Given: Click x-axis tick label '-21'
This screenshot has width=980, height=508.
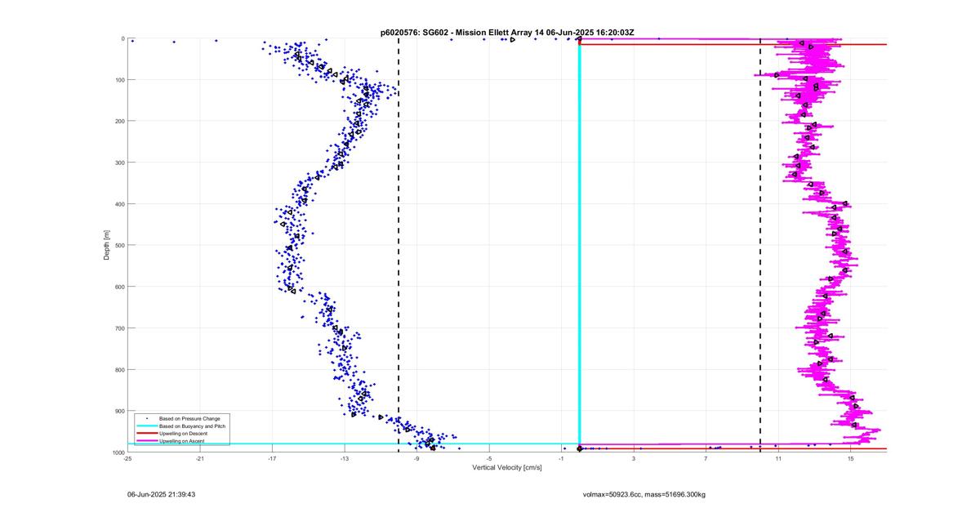Looking at the screenshot, I should [x=200, y=459].
